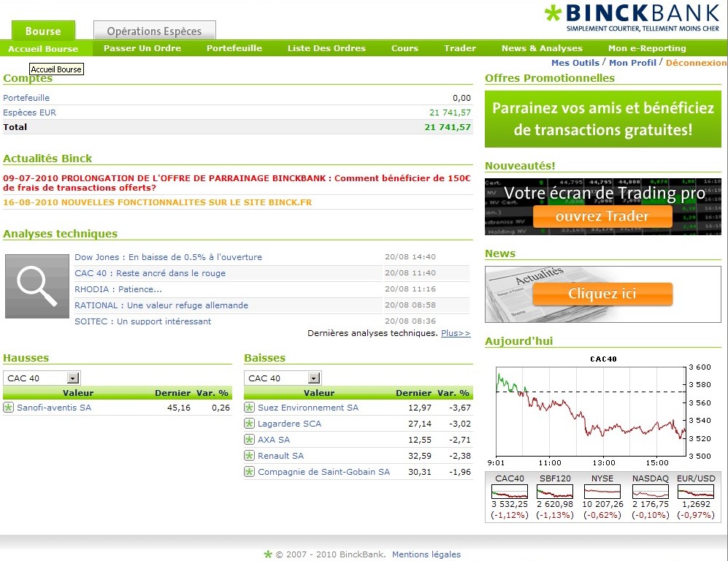Image resolution: width=728 pixels, height=561 pixels.
Task: Read Dow Jones en baisse analysis
Action: [168, 257]
